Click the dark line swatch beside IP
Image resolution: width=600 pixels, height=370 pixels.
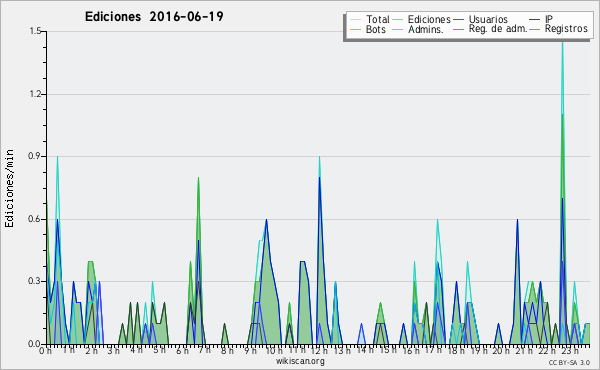[535, 20]
